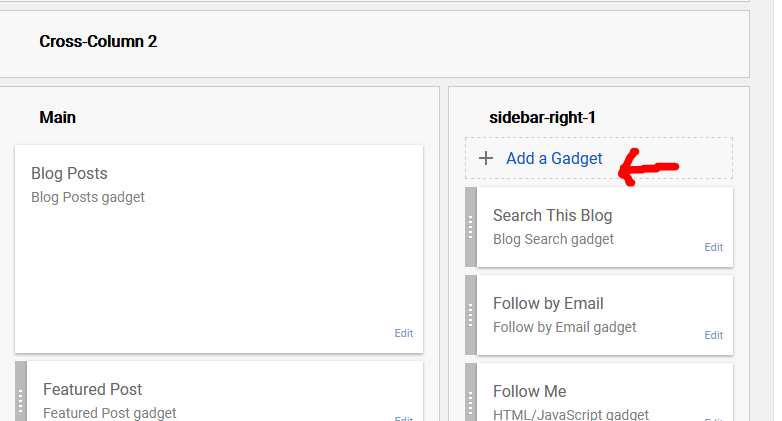Click the Main section heading
Image resolution: width=782 pixels, height=421 pixels.
click(x=57, y=117)
